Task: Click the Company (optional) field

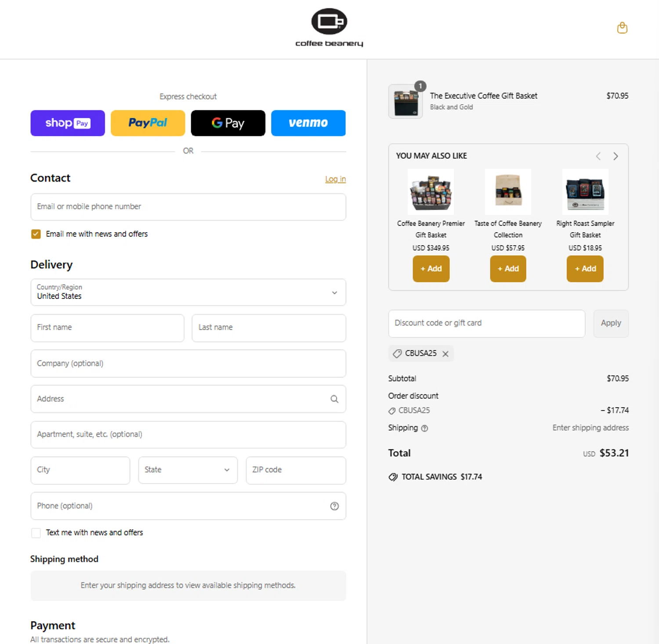Action: click(x=188, y=364)
